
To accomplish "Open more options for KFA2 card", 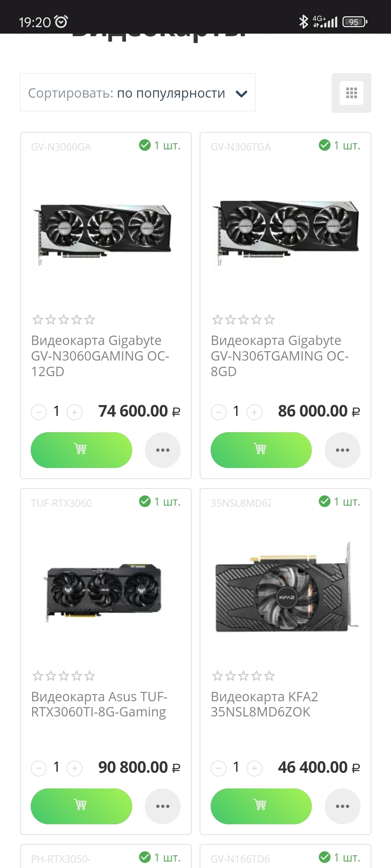I will tap(342, 806).
